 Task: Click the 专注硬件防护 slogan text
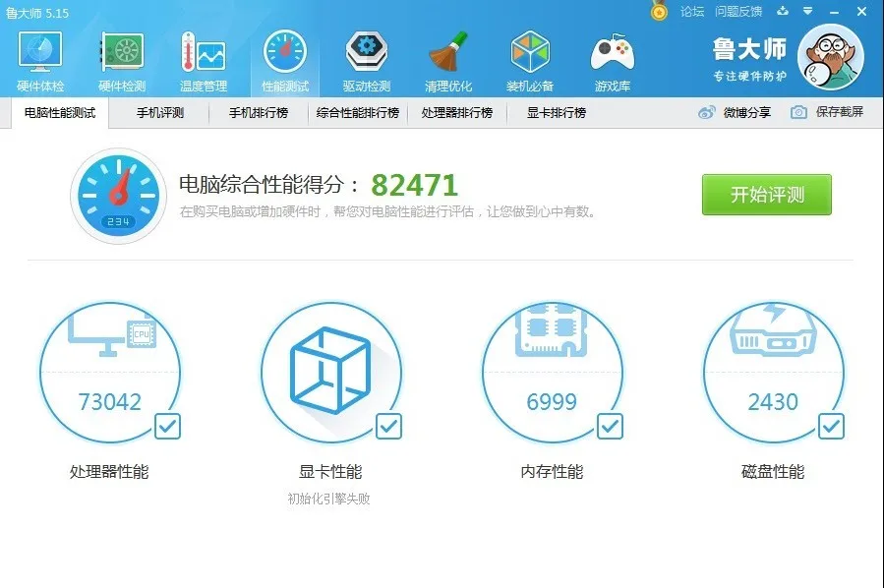tap(750, 76)
